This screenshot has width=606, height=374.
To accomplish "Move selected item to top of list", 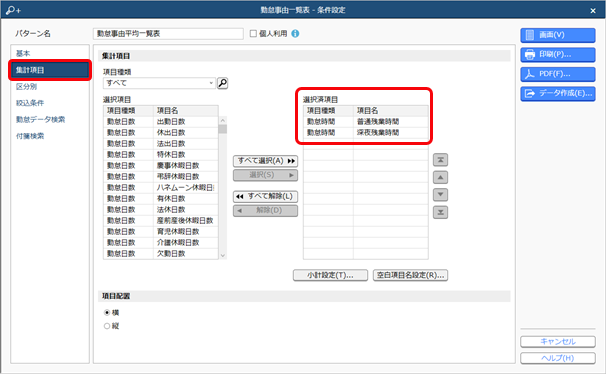I will tap(440, 160).
